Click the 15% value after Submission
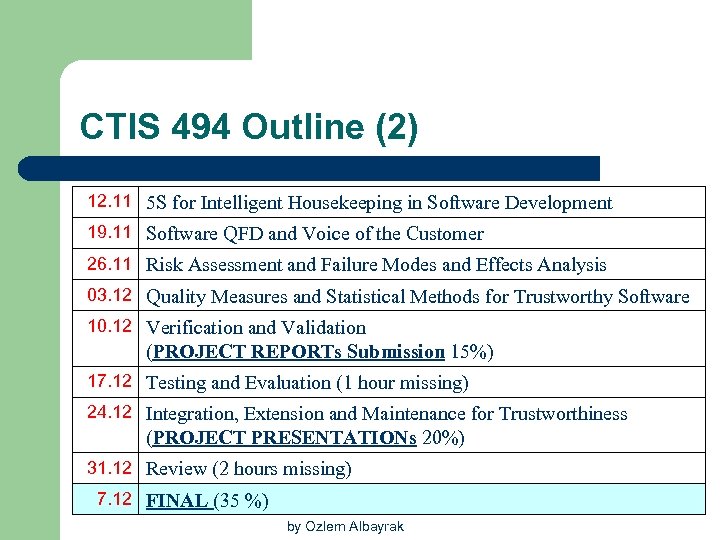The image size is (720, 540). [x=469, y=352]
